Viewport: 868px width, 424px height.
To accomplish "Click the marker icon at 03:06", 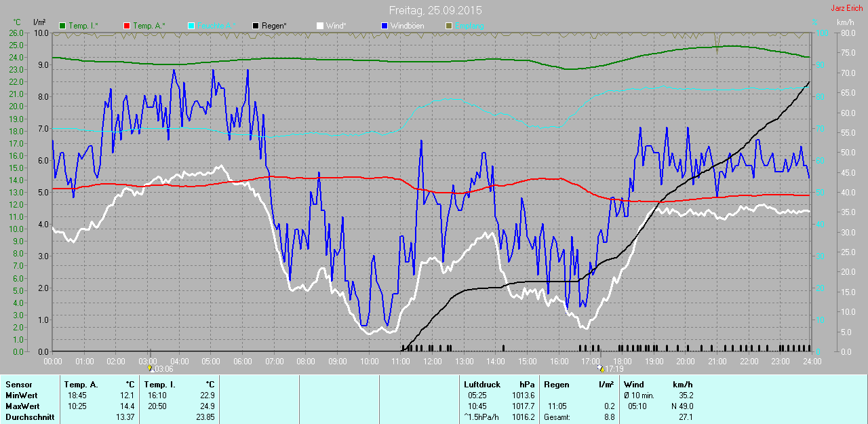I will pos(151,368).
